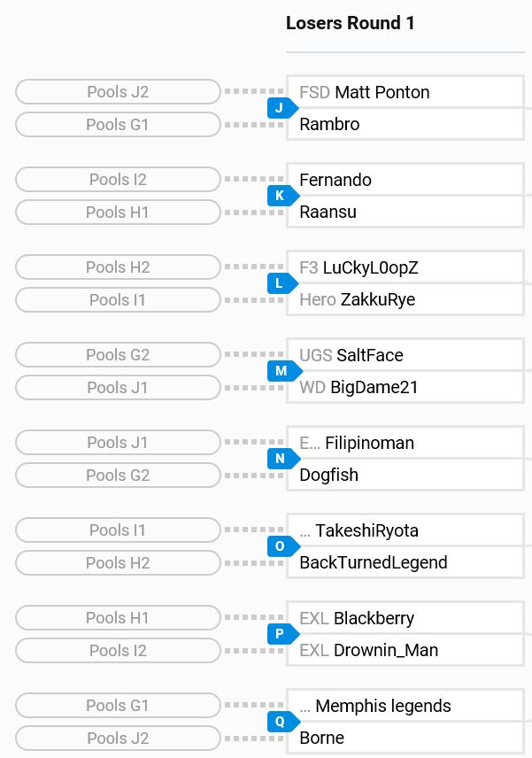Open match L blue badge
Image resolution: width=532 pixels, height=758 pixels.
coord(282,283)
